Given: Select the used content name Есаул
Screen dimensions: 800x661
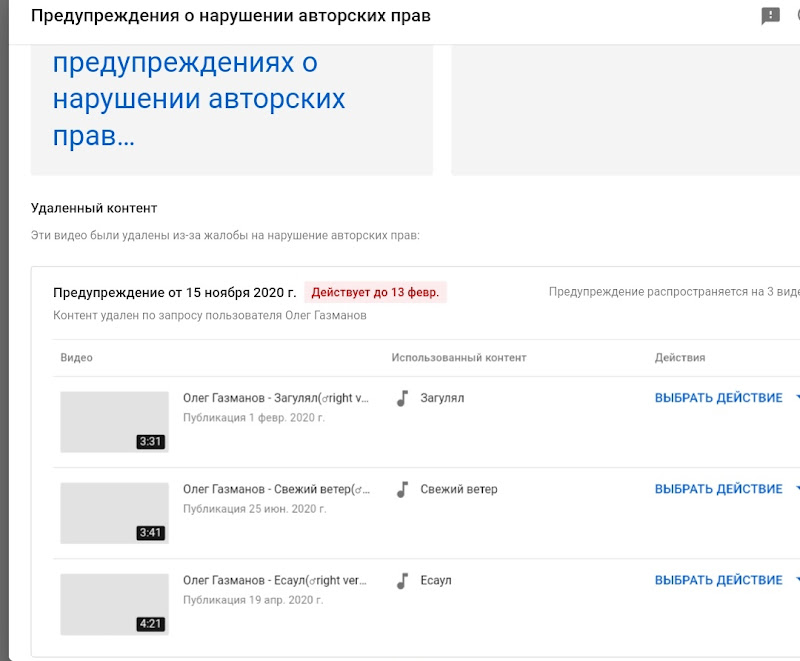Looking at the screenshot, I should tap(436, 580).
